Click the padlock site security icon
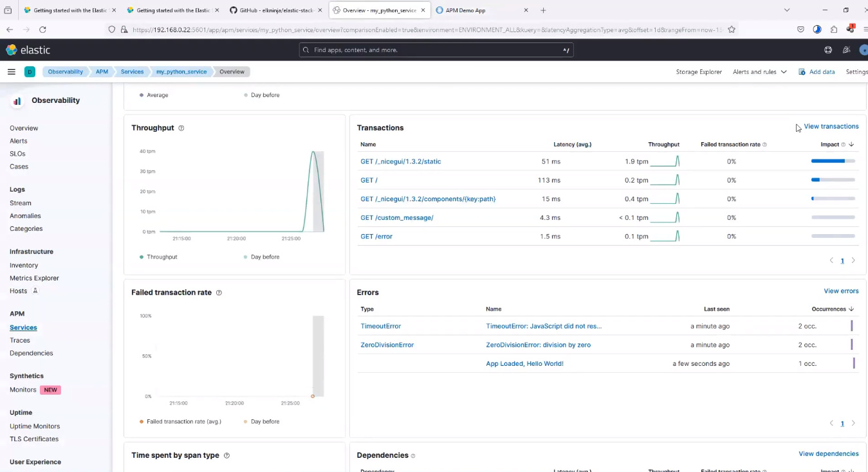The width and height of the screenshot is (868, 472). pos(124,30)
